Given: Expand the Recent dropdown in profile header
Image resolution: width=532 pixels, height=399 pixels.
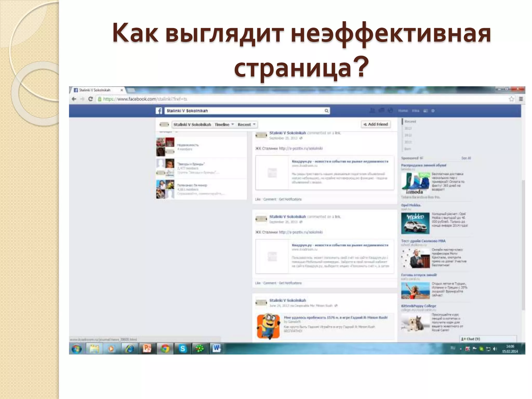Looking at the screenshot, I should click(x=247, y=125).
